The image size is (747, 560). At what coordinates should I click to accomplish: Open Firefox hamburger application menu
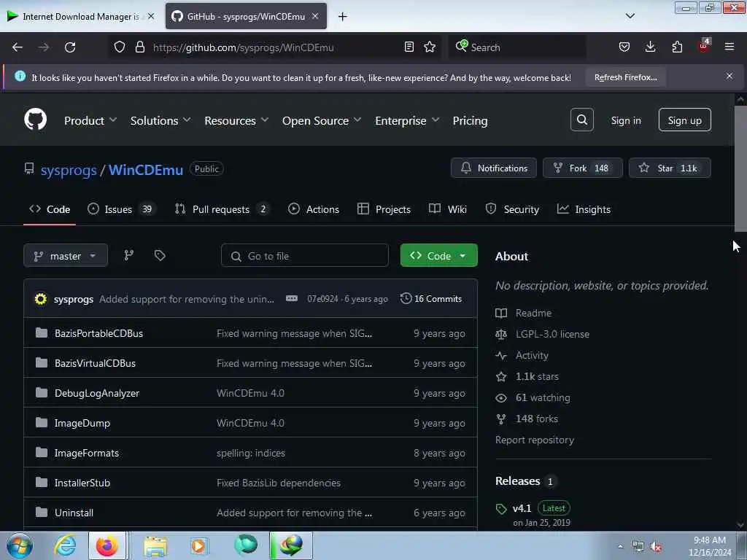[x=729, y=47]
